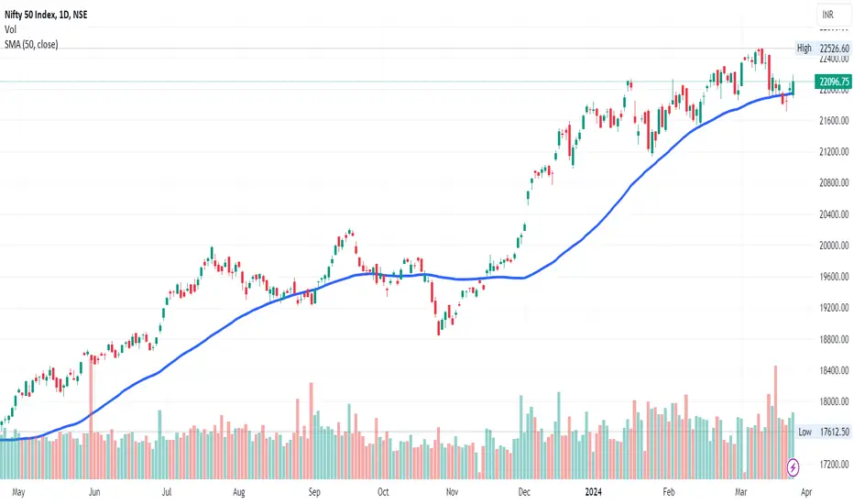Click the 2024 label on time axis

[593, 492]
